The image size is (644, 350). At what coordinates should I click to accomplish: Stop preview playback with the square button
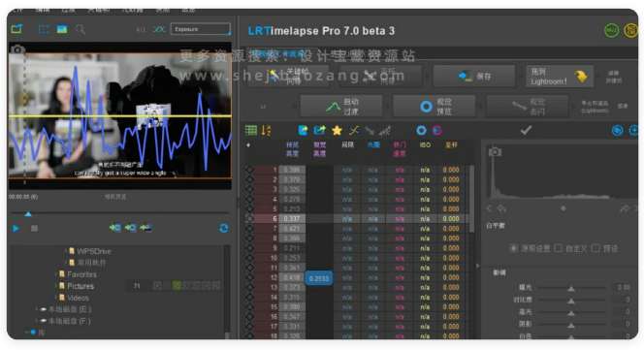pyautogui.click(x=35, y=228)
